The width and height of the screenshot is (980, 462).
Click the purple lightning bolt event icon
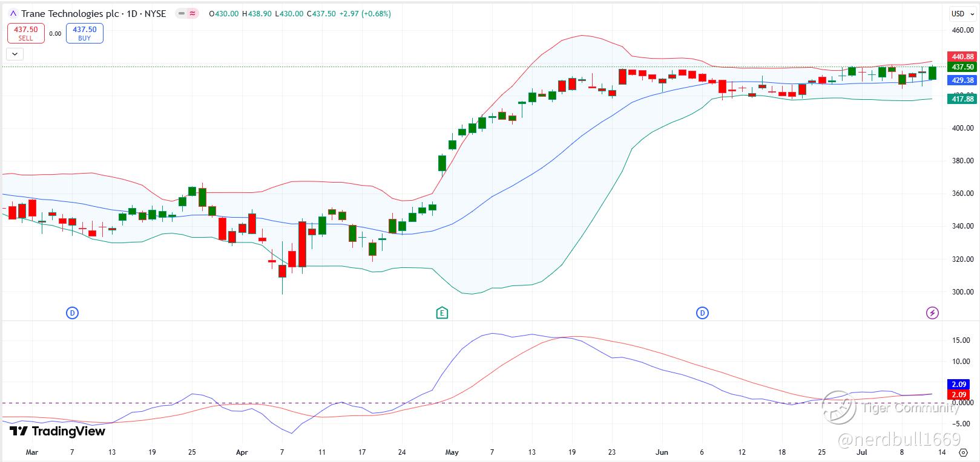pos(933,313)
